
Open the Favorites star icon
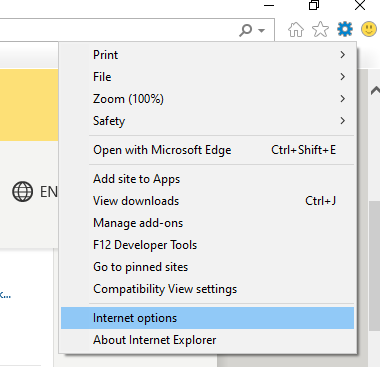pos(320,29)
